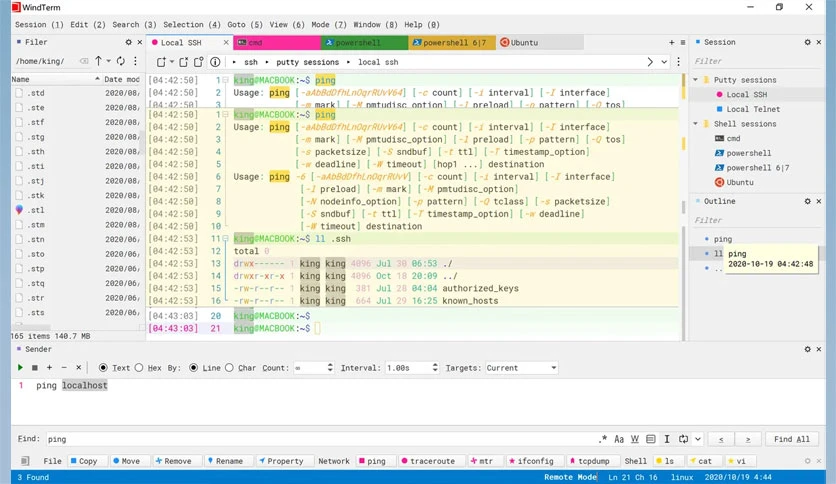The height and width of the screenshot is (484, 836).
Task: Click the Find input field
Action: coord(320,439)
